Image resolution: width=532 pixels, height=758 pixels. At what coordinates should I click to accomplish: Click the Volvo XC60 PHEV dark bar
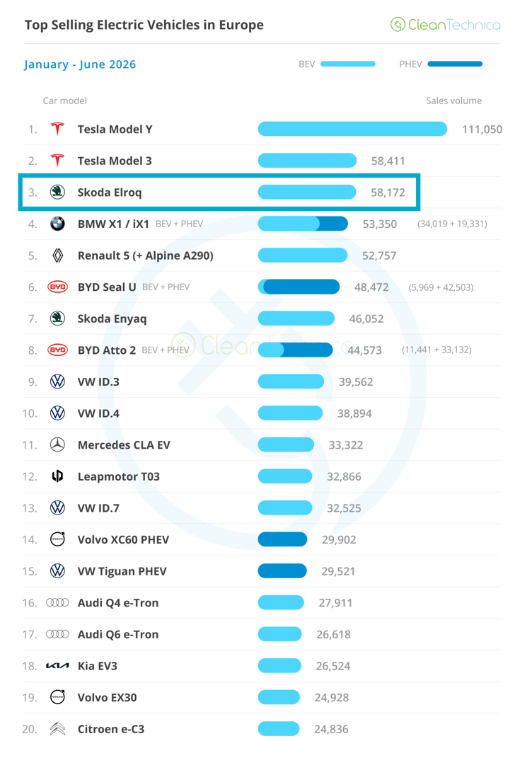tap(283, 539)
